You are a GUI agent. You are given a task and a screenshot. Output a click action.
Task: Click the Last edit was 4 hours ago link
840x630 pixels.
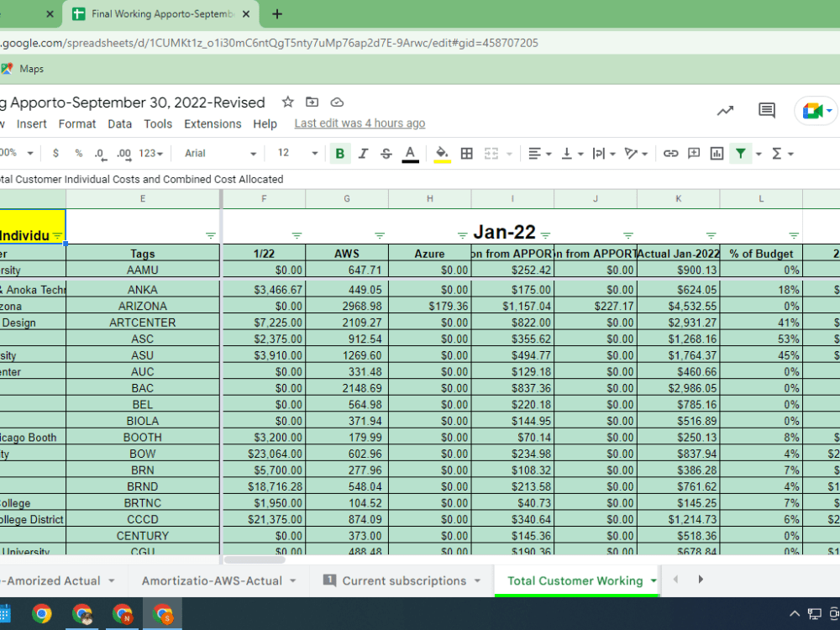coord(360,123)
